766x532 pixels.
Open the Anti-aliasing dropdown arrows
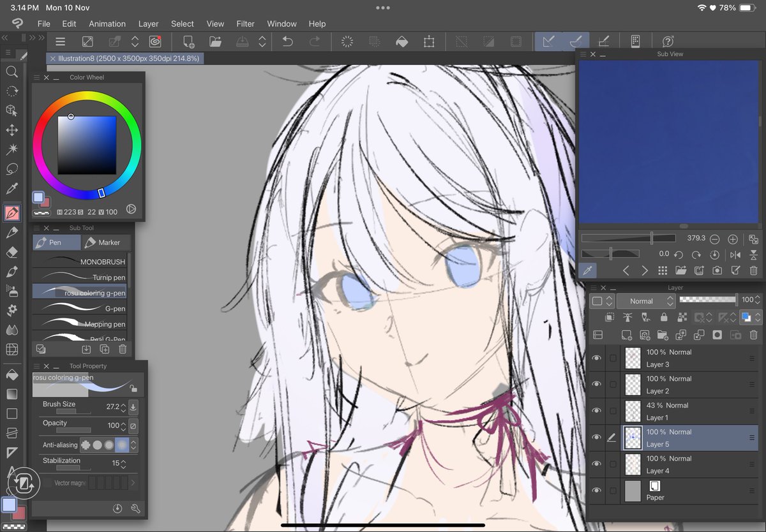[x=134, y=445]
